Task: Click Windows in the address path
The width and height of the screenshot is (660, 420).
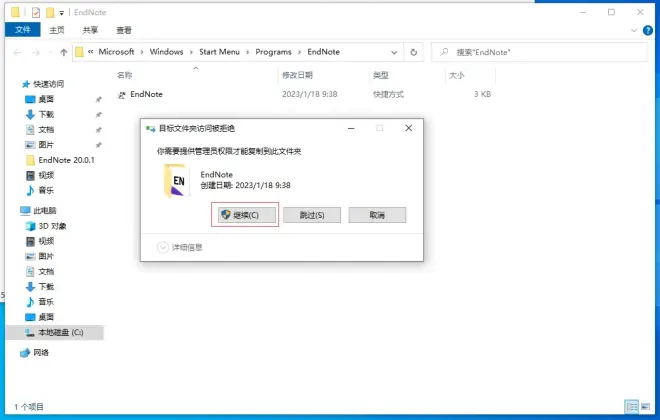Action: pos(166,52)
